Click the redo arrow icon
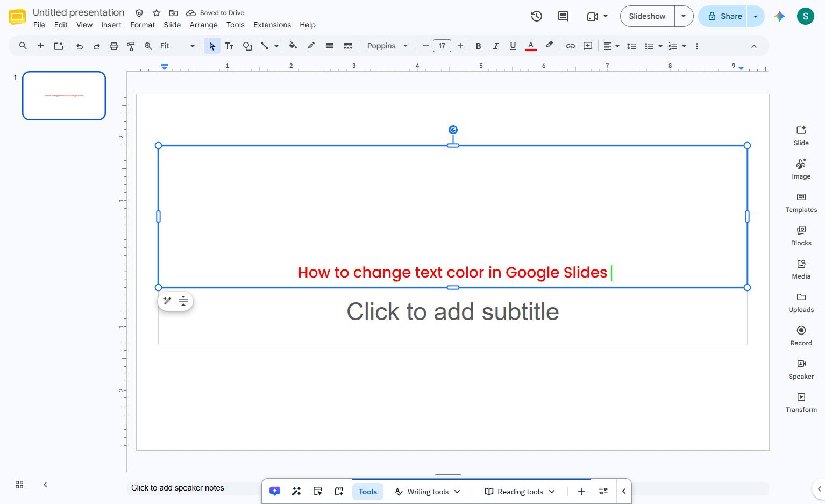The height and width of the screenshot is (504, 825). pyautogui.click(x=97, y=46)
